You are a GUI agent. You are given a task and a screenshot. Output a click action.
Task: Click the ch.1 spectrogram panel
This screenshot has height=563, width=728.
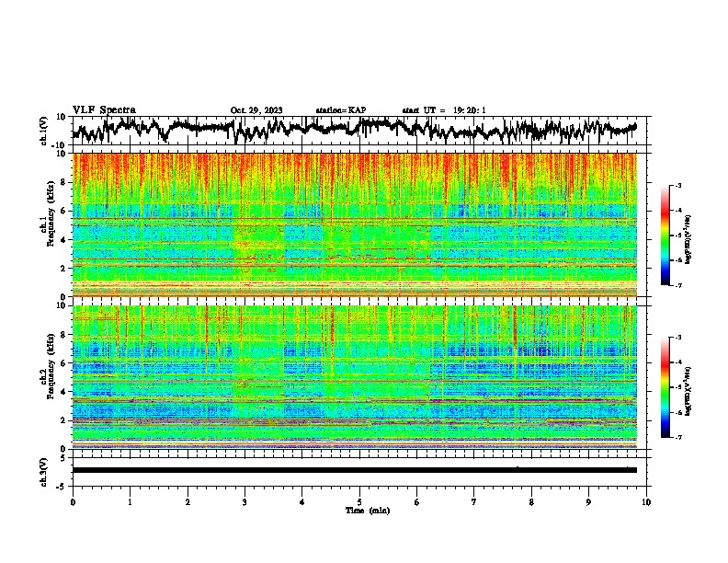355,224
